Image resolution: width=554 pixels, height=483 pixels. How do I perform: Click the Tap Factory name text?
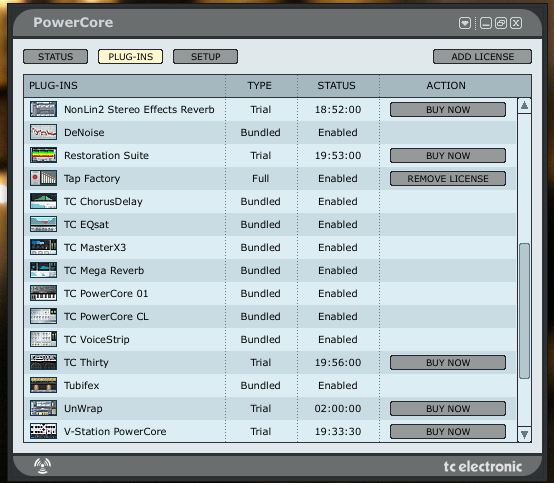pos(92,179)
